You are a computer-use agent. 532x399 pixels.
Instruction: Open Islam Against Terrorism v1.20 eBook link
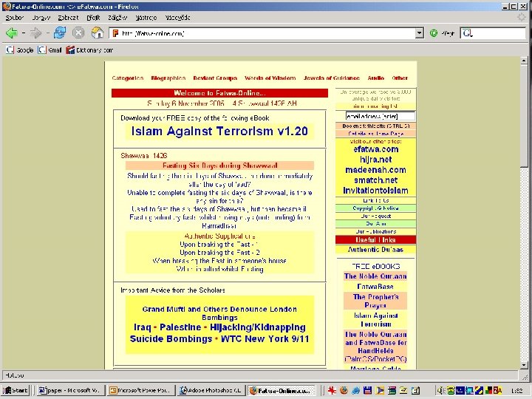(219, 132)
